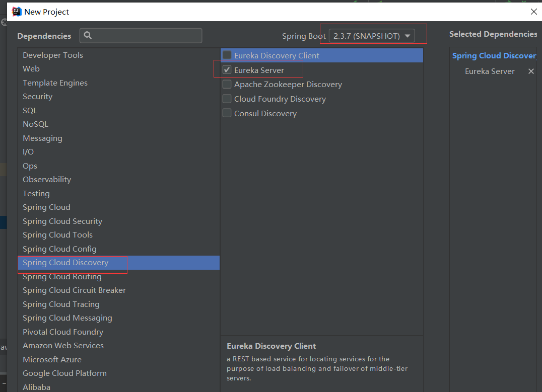Open Google Cloud Platform category
The height and width of the screenshot is (392, 542).
tap(118, 373)
